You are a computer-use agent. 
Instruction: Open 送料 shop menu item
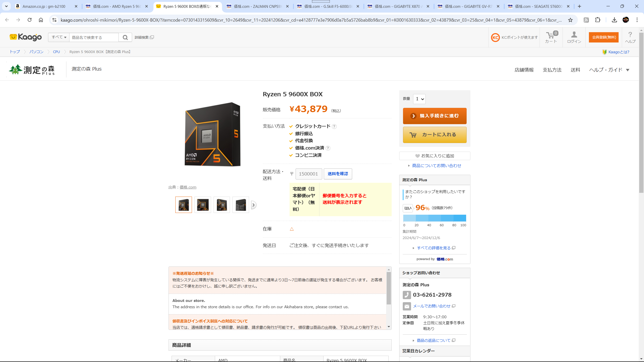click(x=575, y=70)
